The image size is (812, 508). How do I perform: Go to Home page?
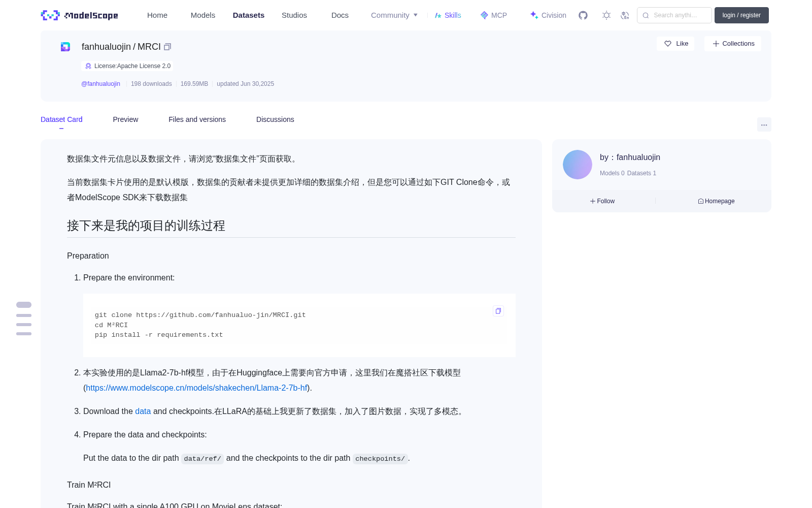[x=157, y=15]
